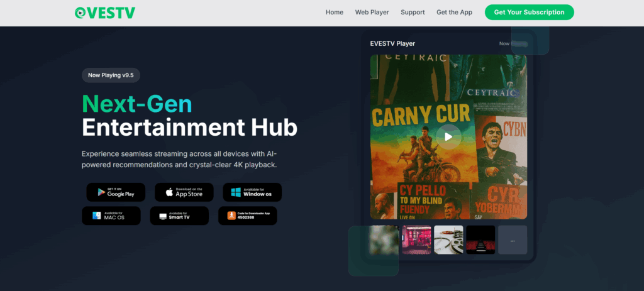Select the pink neon cinema thumbnail
The image size is (644, 291).
[416, 240]
